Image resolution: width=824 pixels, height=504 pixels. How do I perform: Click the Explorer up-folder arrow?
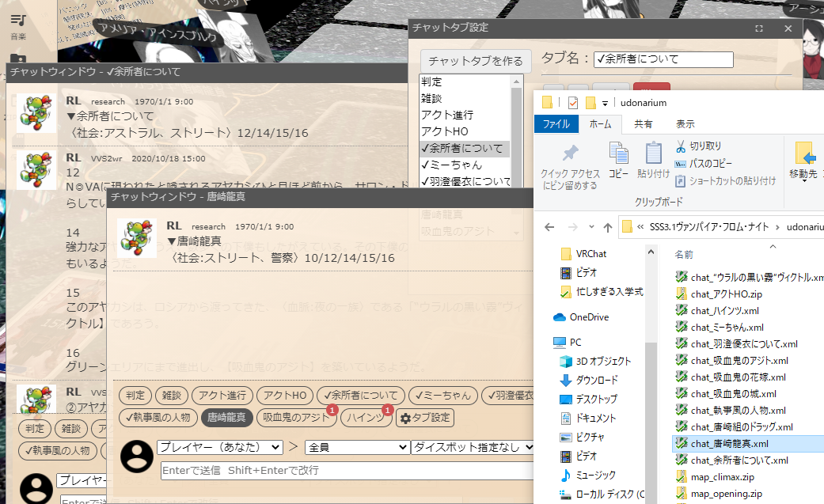tap(607, 227)
